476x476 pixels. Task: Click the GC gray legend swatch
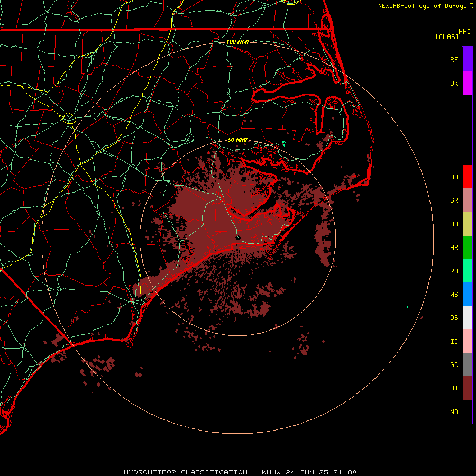tap(467, 364)
